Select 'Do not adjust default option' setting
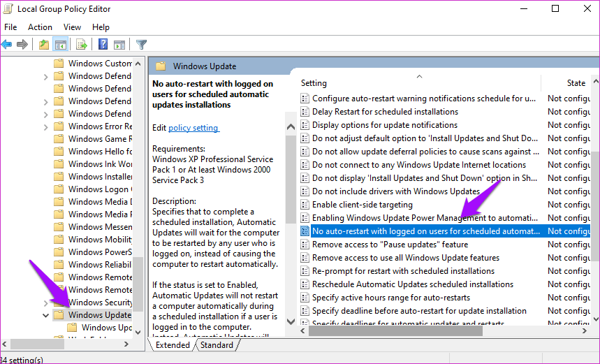This screenshot has height=364, width=600. pyautogui.click(x=425, y=138)
